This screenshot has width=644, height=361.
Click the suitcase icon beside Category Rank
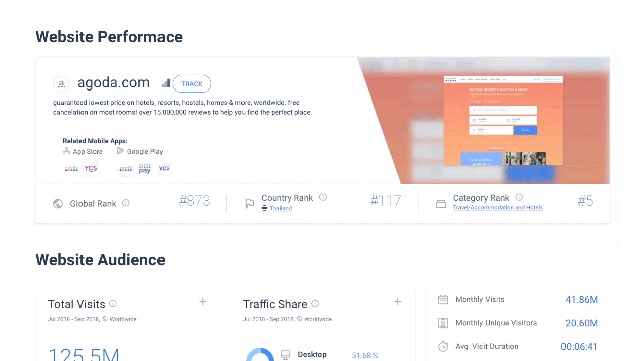click(x=441, y=203)
